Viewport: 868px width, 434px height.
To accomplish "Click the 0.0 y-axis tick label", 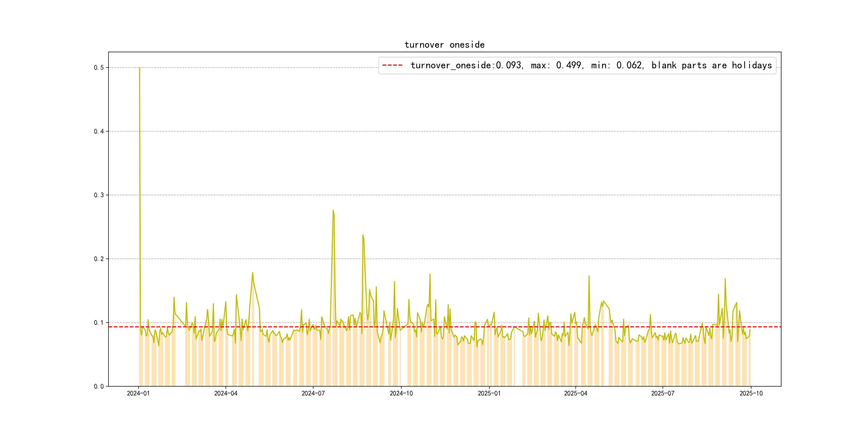I will pos(99,387).
